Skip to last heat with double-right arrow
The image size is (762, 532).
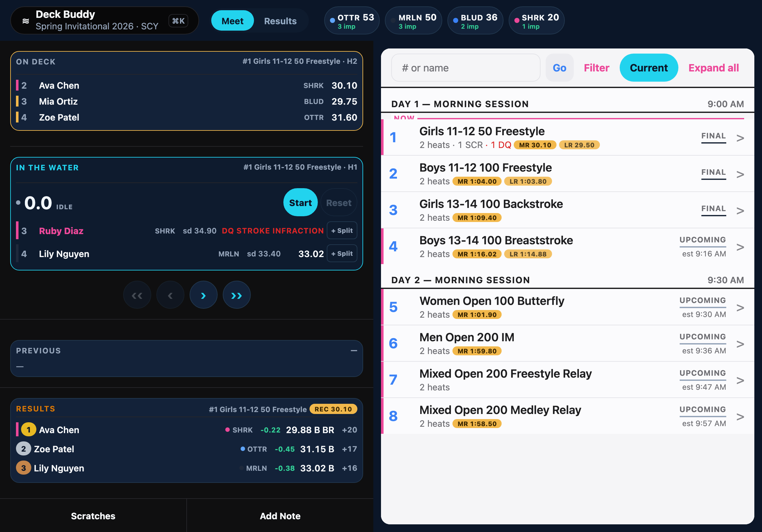237,295
